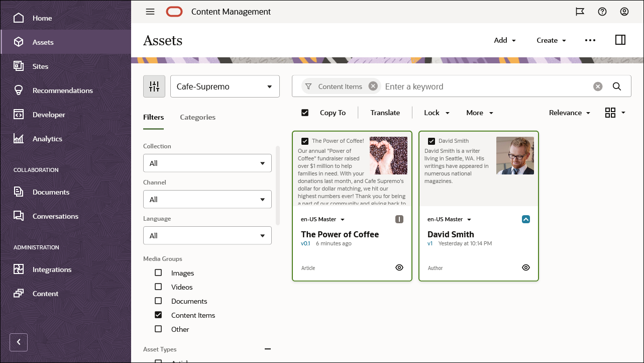
Task: Open the flag notifications icon
Action: [x=580, y=12]
